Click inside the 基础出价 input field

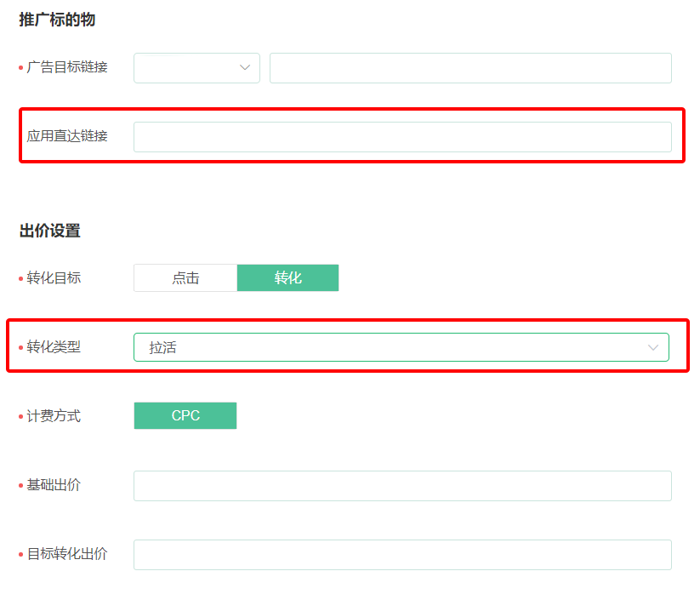tap(402, 485)
